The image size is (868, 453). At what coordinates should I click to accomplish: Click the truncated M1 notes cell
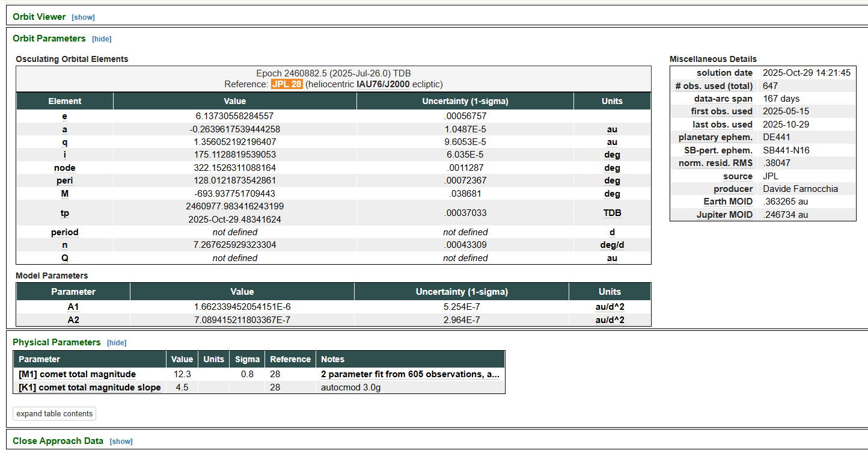pos(410,374)
